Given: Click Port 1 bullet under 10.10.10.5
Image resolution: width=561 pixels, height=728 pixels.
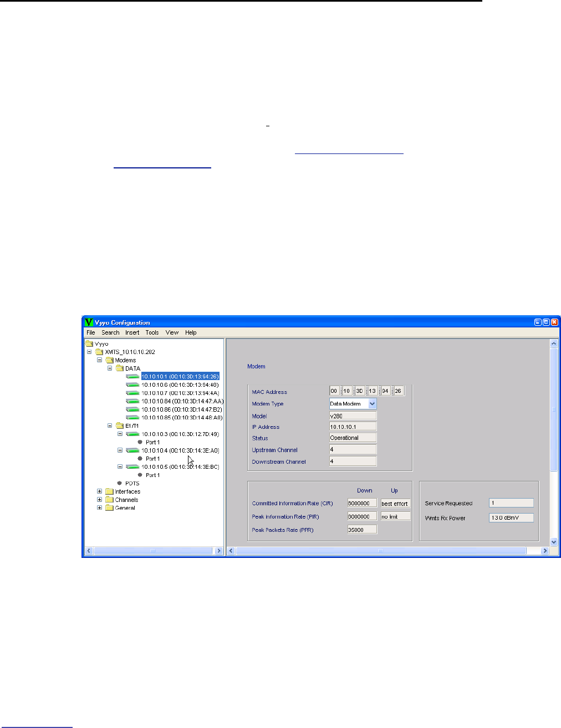Looking at the screenshot, I should pyautogui.click(x=140, y=475).
